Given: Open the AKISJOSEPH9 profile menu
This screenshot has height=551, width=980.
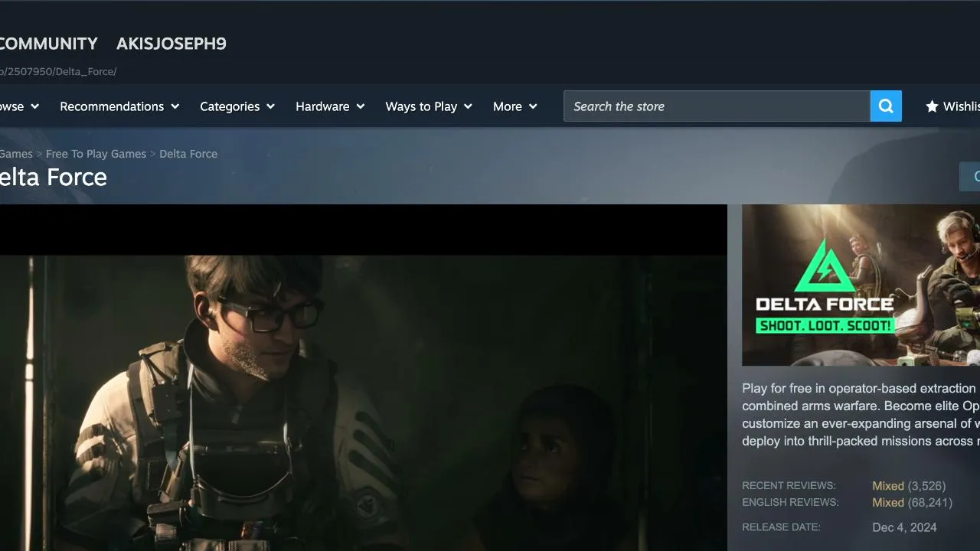Looking at the screenshot, I should coord(171,44).
